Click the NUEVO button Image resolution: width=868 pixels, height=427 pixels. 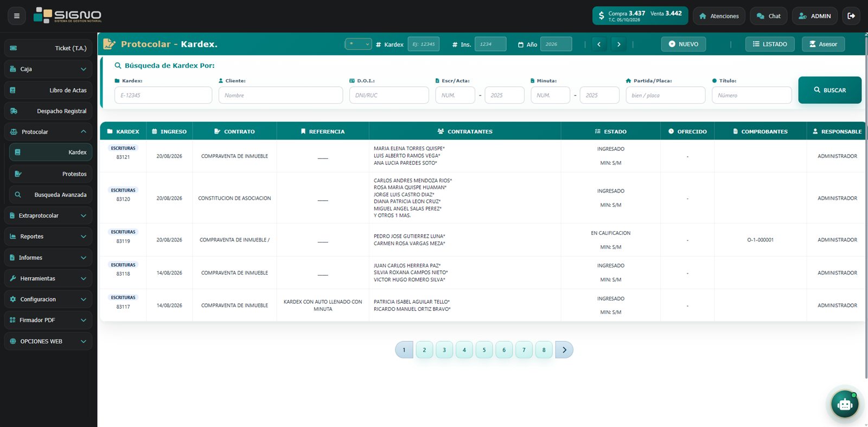click(684, 44)
